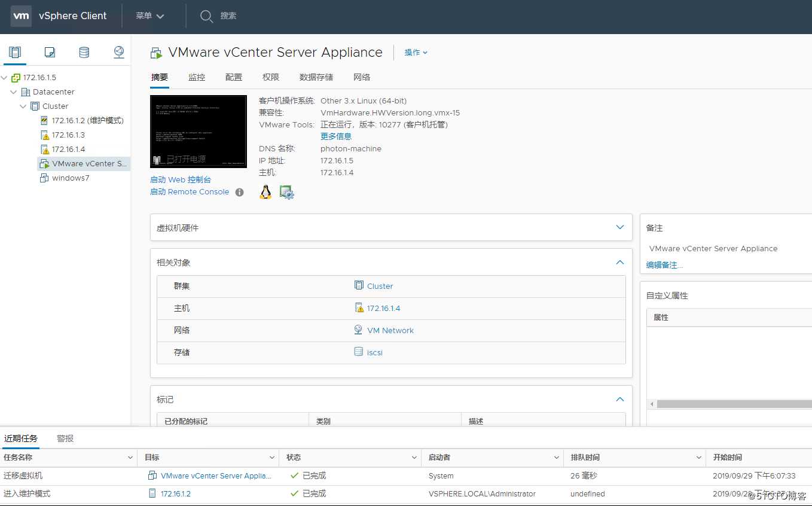Open the VMs and Templates view icon
This screenshot has width=812, height=506.
coord(50,53)
